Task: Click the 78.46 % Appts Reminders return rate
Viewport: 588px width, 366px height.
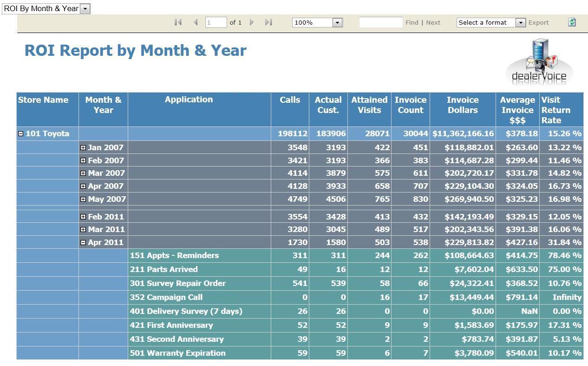Action: click(x=565, y=255)
